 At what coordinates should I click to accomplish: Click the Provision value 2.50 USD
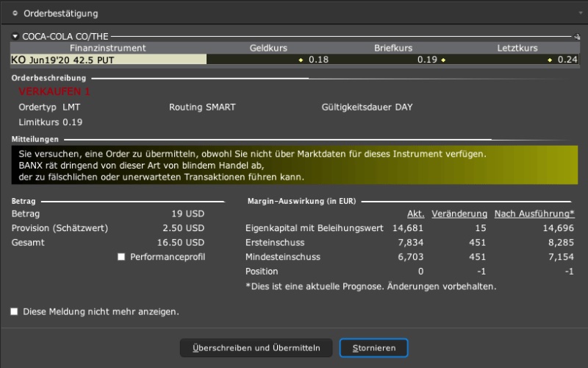click(x=183, y=228)
